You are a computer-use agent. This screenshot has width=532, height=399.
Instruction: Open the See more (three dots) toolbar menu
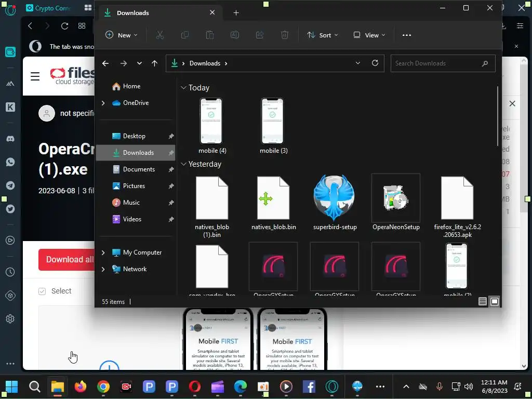pyautogui.click(x=406, y=35)
